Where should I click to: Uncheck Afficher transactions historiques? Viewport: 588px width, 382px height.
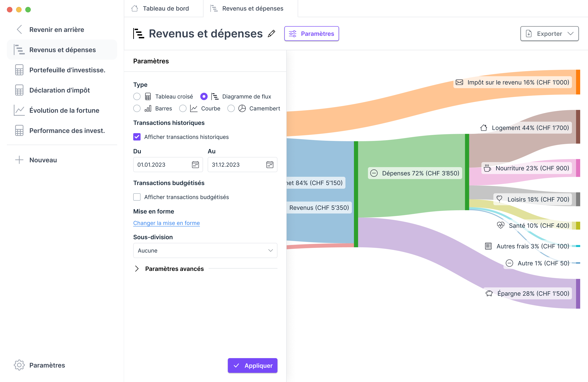point(137,137)
